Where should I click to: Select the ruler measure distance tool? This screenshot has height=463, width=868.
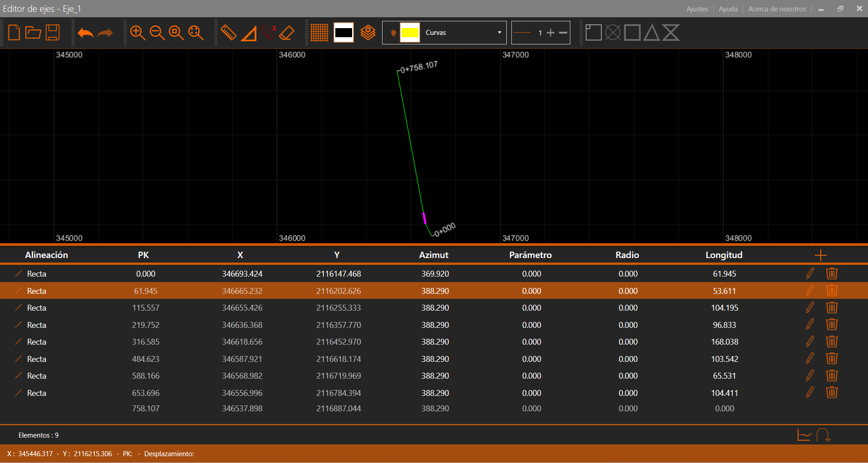point(228,33)
